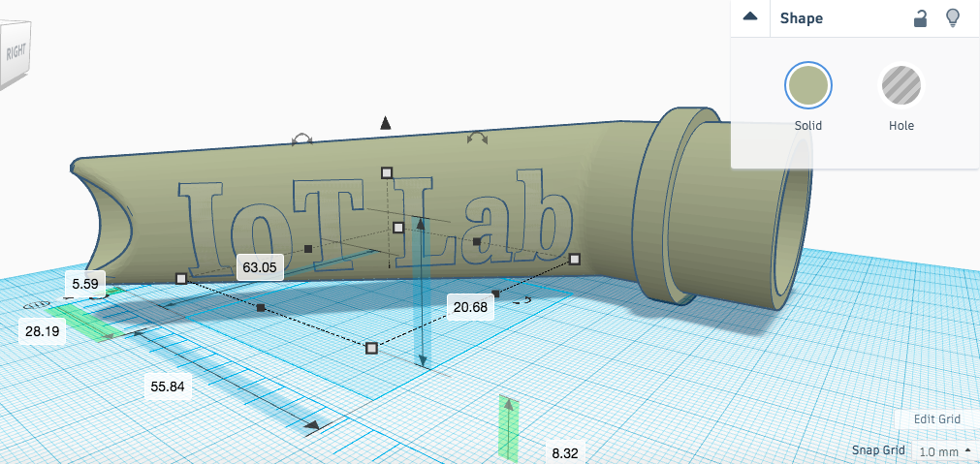The width and height of the screenshot is (980, 464).
Task: Click the 5.59 dimension value box
Action: point(85,284)
